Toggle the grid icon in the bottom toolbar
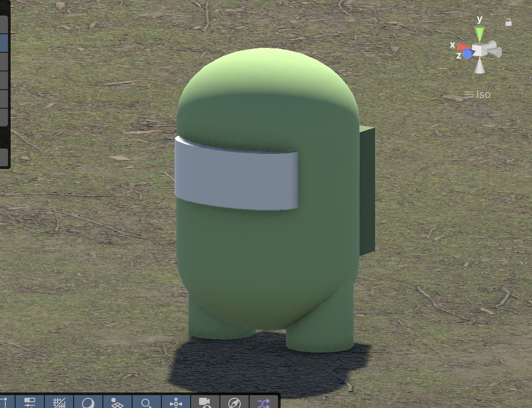The width and height of the screenshot is (532, 408). click(59, 402)
